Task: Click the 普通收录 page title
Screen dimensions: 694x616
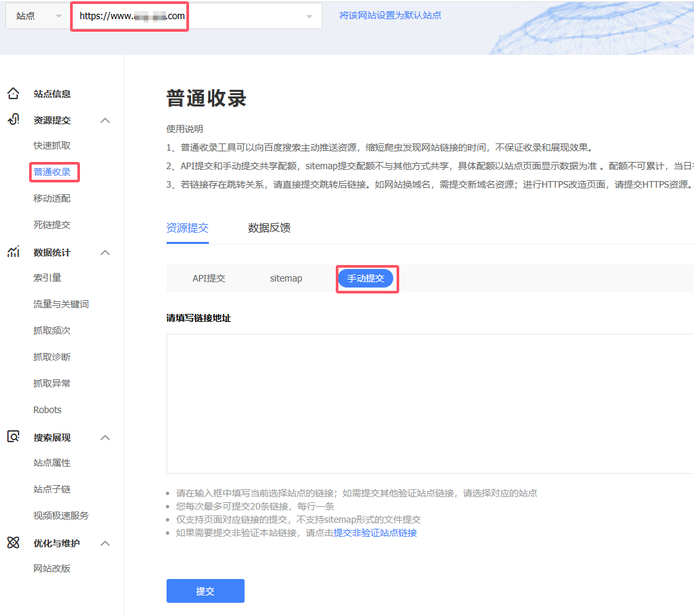Action: (206, 98)
